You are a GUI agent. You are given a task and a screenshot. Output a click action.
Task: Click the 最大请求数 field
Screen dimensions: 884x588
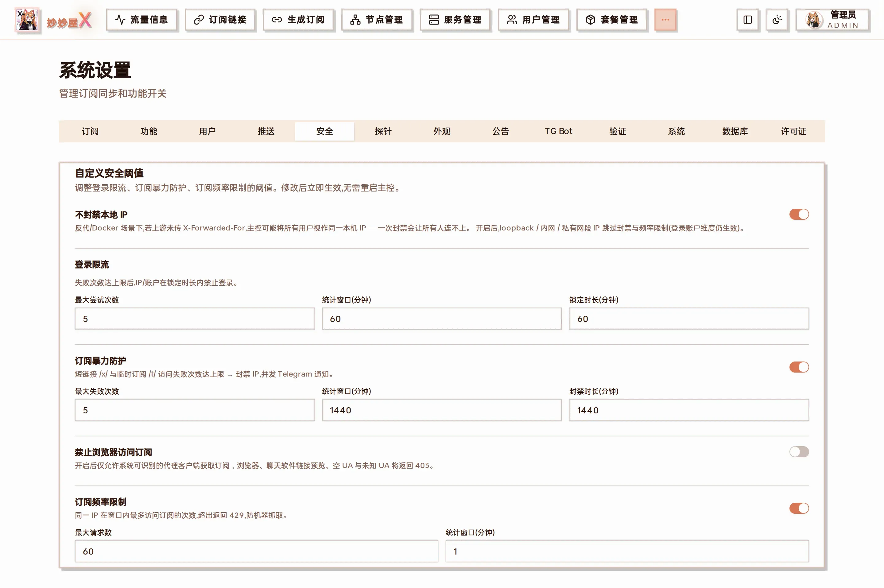coord(257,551)
